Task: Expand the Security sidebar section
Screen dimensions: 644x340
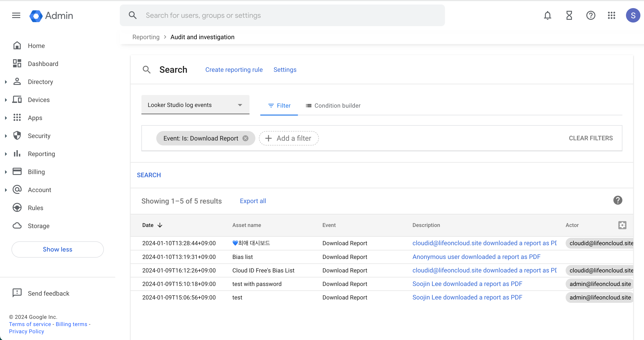Action: pos(6,136)
